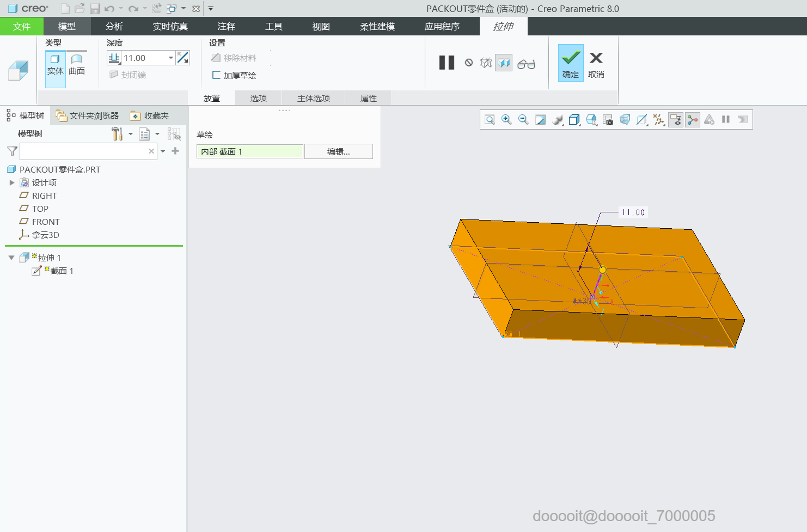Click the flip depth direction icon
This screenshot has width=807, height=532.
pos(183,58)
